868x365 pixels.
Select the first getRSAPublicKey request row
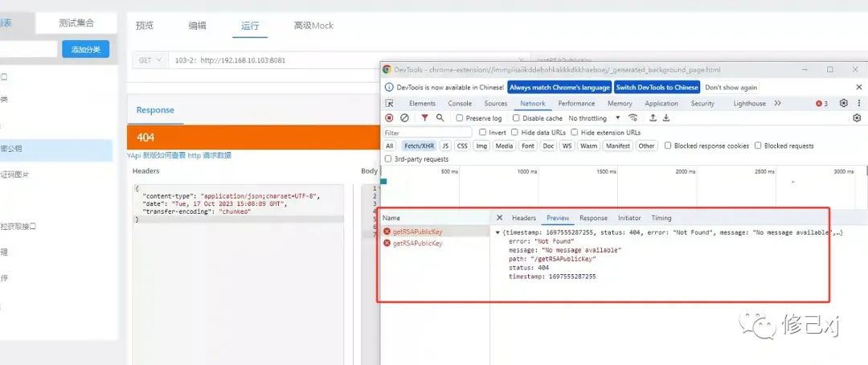[x=435, y=232]
